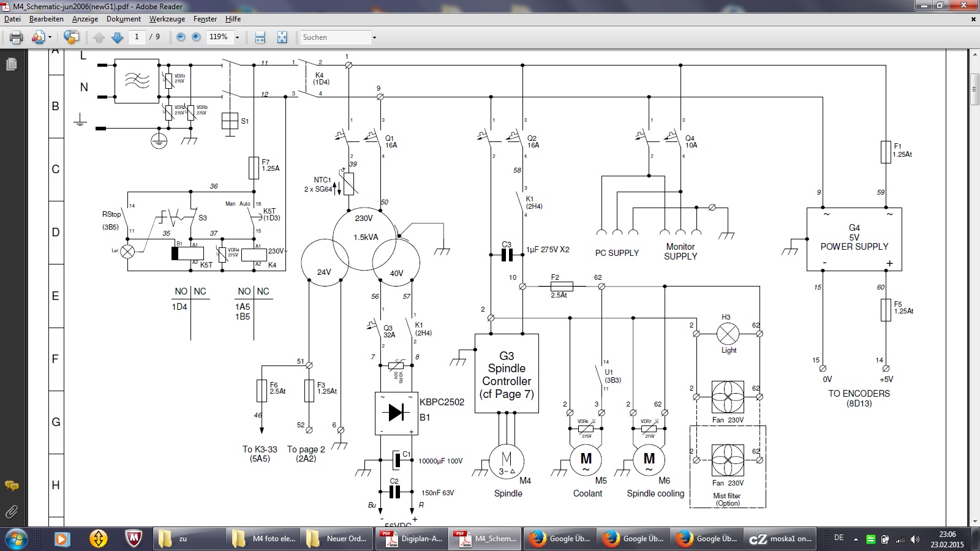Click the DE language indicator
Screen dimensions: 980x551
[839, 538]
